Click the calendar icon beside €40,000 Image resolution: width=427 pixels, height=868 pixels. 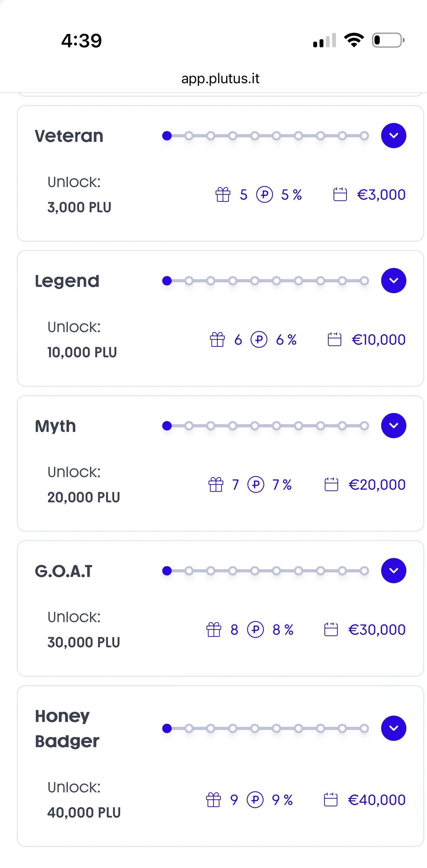click(330, 800)
